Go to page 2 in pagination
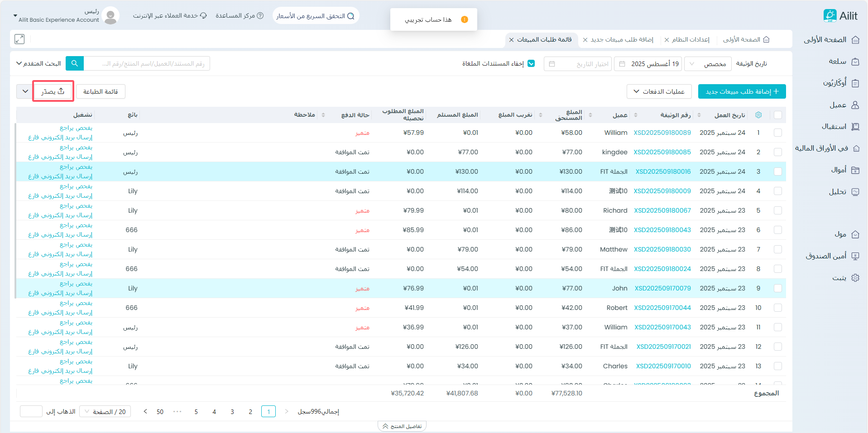868x433 pixels. click(x=250, y=412)
